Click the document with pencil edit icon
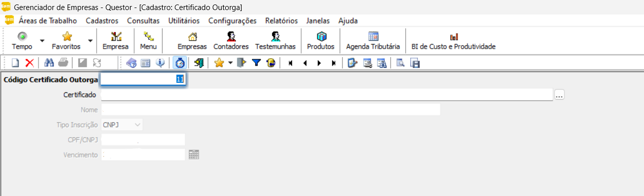Image resolution: width=644 pixels, height=196 pixels. coord(353,63)
